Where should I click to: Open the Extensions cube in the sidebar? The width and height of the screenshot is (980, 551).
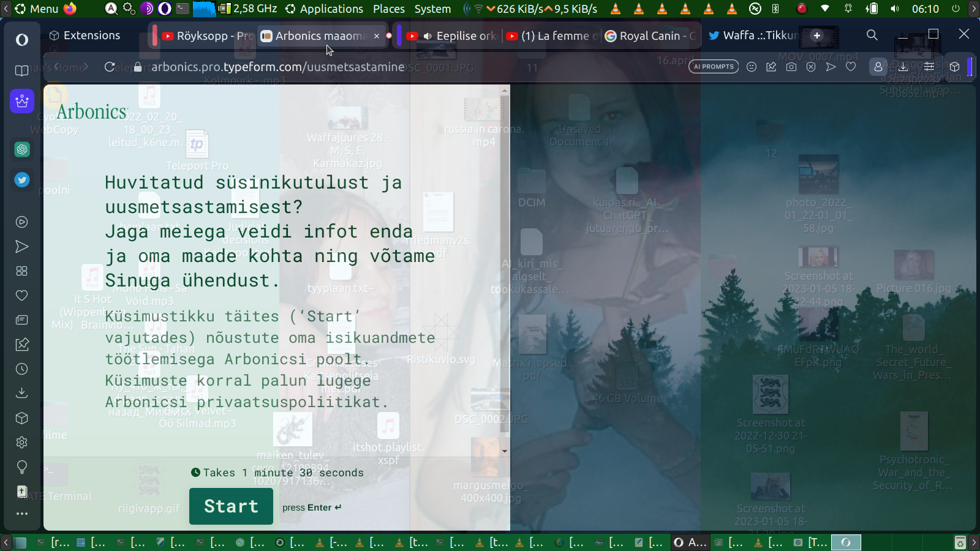(22, 418)
